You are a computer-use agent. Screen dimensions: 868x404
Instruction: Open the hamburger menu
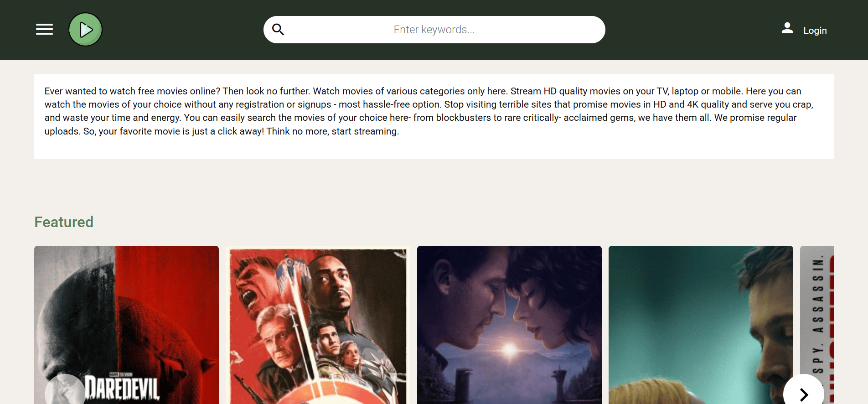click(44, 30)
